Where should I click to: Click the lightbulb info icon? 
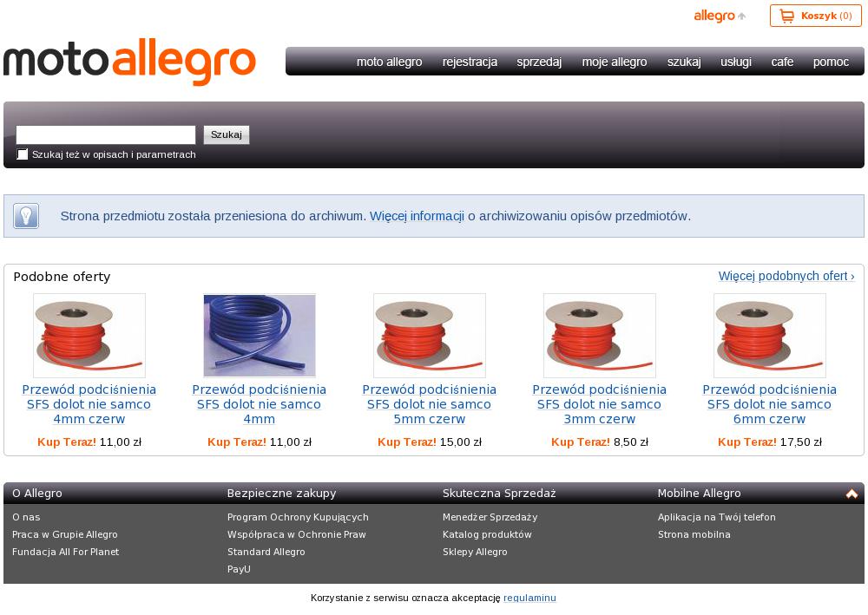[27, 216]
